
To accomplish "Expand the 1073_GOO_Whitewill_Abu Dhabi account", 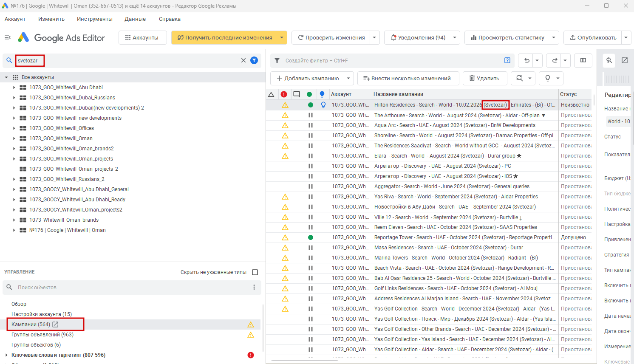I will 14,87.
